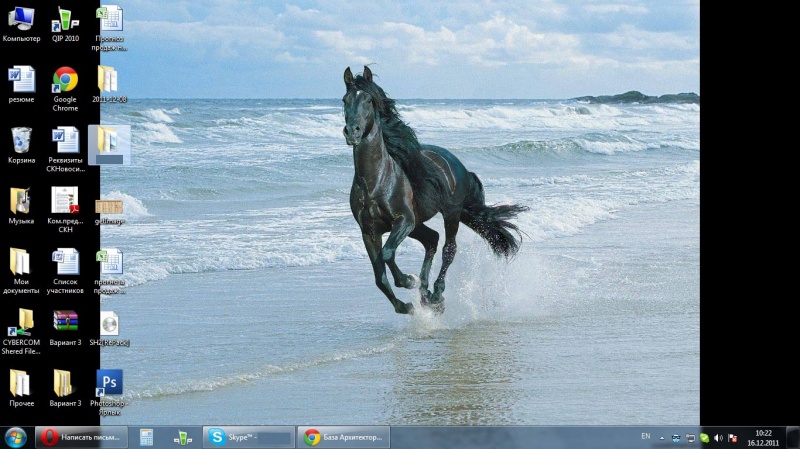Select the Вариант 3 WinRAR archive
This screenshot has height=449, width=800.
pyautogui.click(x=65, y=322)
